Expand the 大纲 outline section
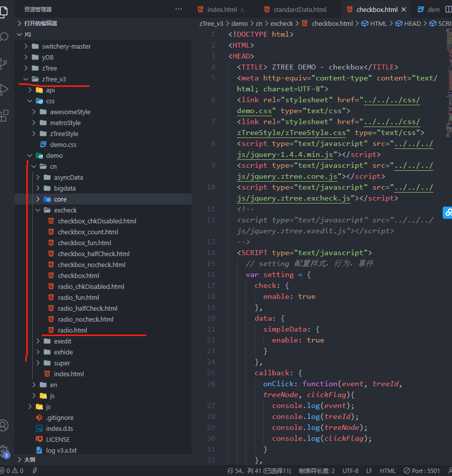 point(19,460)
